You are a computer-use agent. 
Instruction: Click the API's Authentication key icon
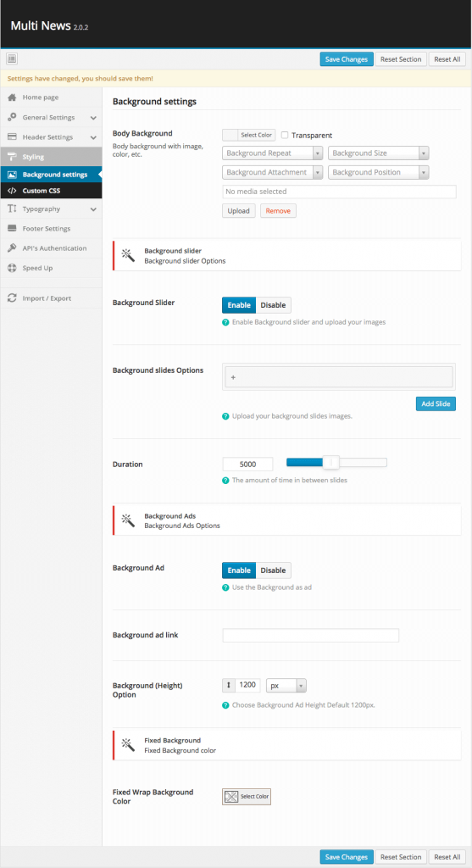tap(12, 248)
